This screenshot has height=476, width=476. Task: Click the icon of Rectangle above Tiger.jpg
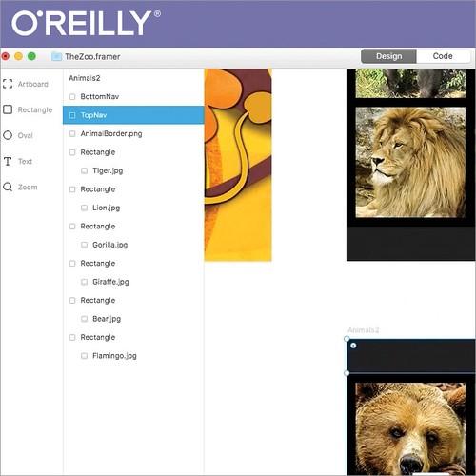click(72, 152)
